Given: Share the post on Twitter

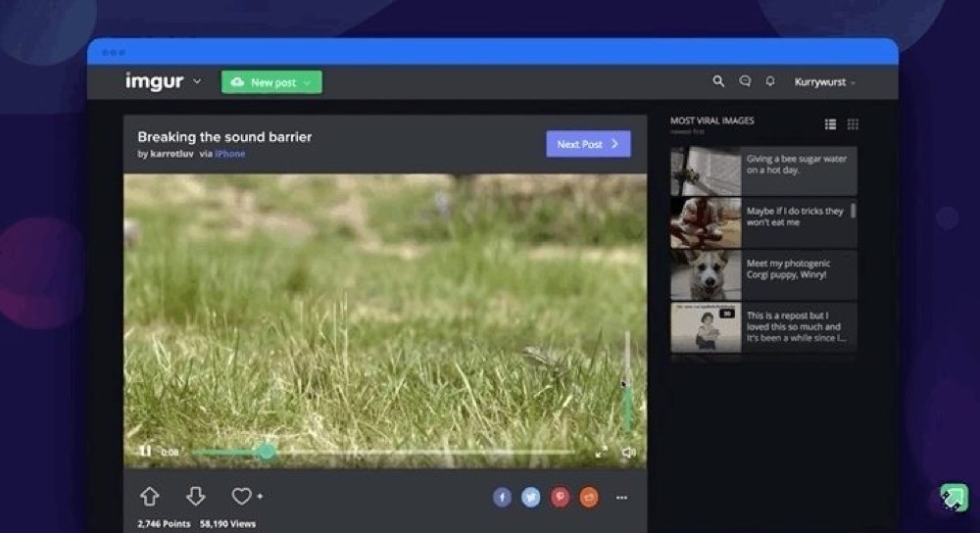Looking at the screenshot, I should click(530, 498).
